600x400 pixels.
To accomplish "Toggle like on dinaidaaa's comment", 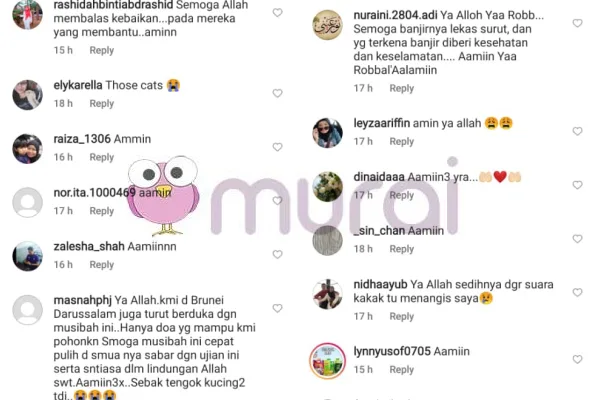I will (577, 185).
